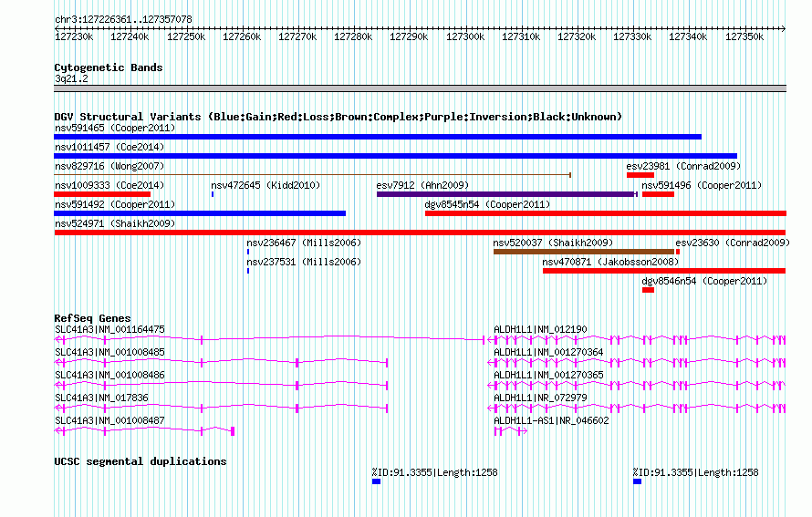Screen dimensions: 812x517
Task: Click the nsv470871 (Jakobsson2008) label
Action: (610, 262)
